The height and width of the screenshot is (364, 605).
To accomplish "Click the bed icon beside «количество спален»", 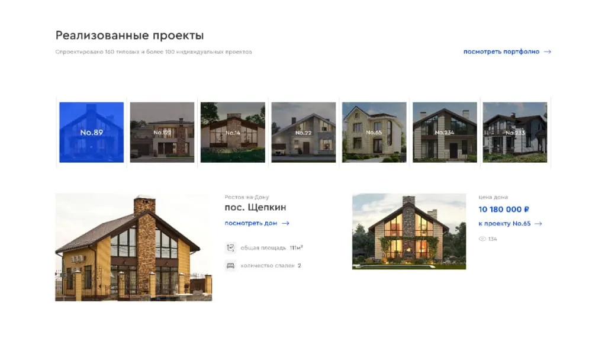I will point(230,266).
